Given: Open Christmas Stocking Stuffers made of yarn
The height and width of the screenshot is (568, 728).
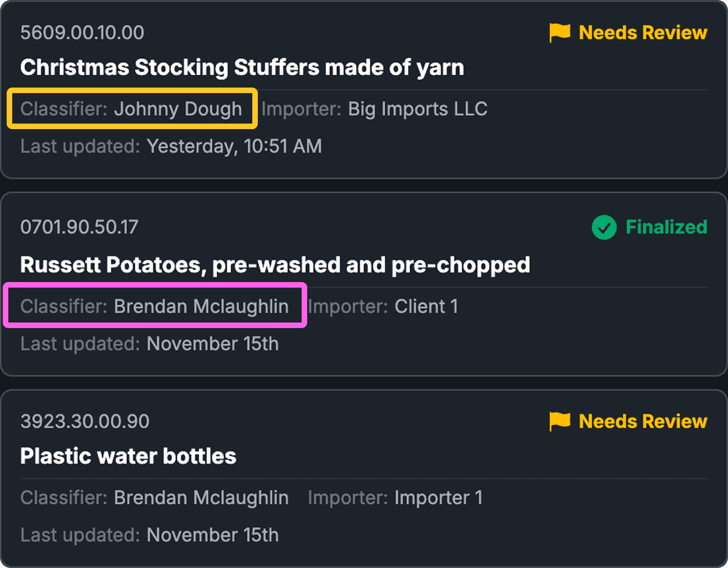Looking at the screenshot, I should pos(242,68).
